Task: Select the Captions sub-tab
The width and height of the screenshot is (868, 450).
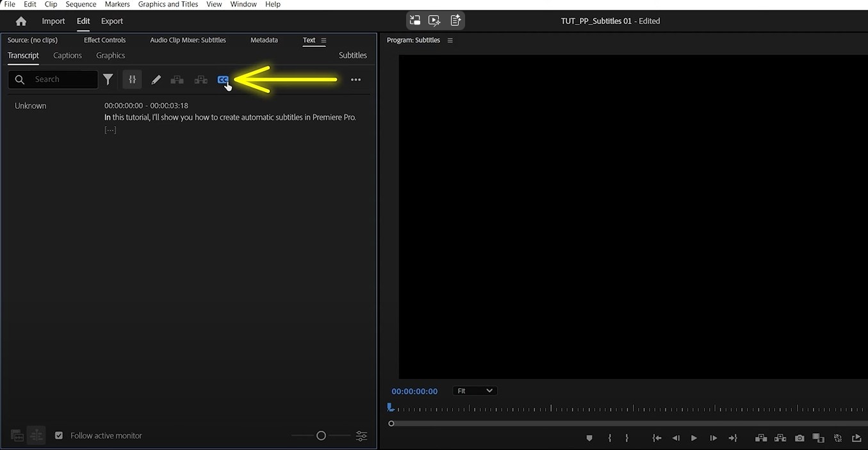Action: (67, 56)
